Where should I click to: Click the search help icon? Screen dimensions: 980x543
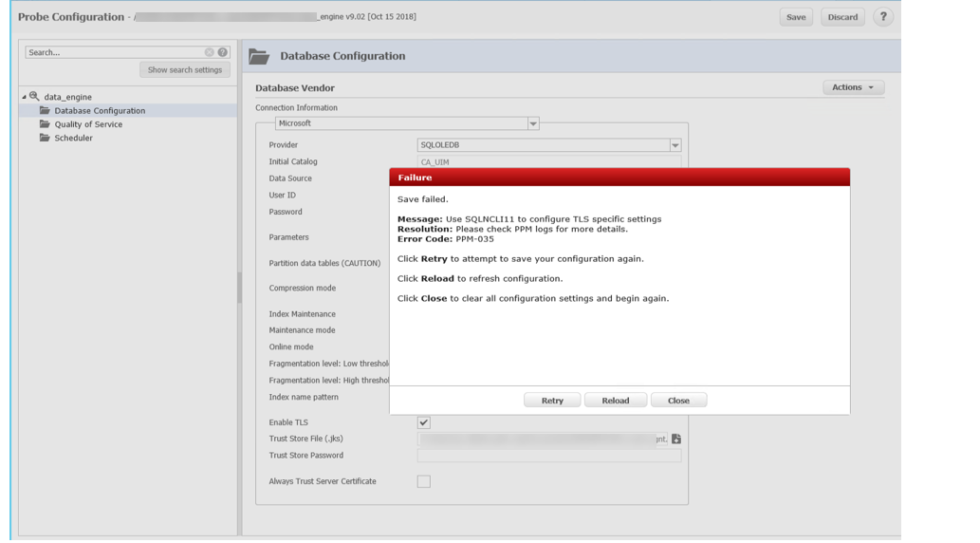click(223, 52)
